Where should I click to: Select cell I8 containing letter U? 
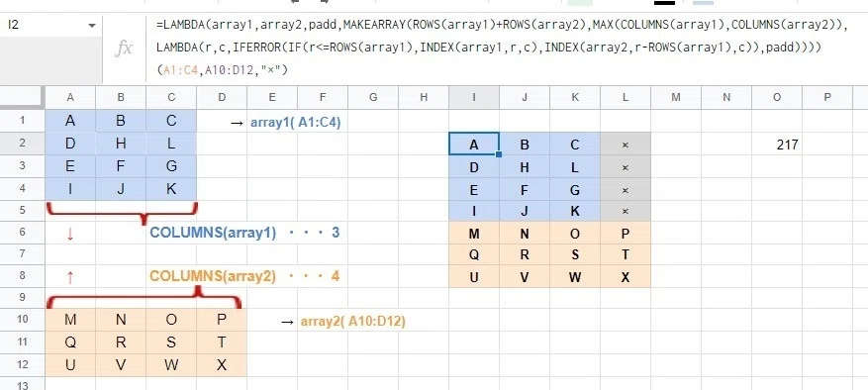474,276
